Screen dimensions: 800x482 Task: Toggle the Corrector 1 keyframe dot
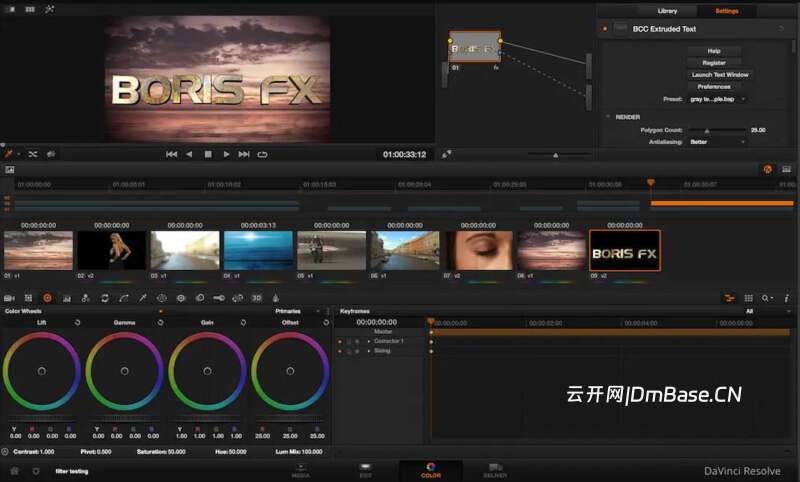[x=340, y=341]
